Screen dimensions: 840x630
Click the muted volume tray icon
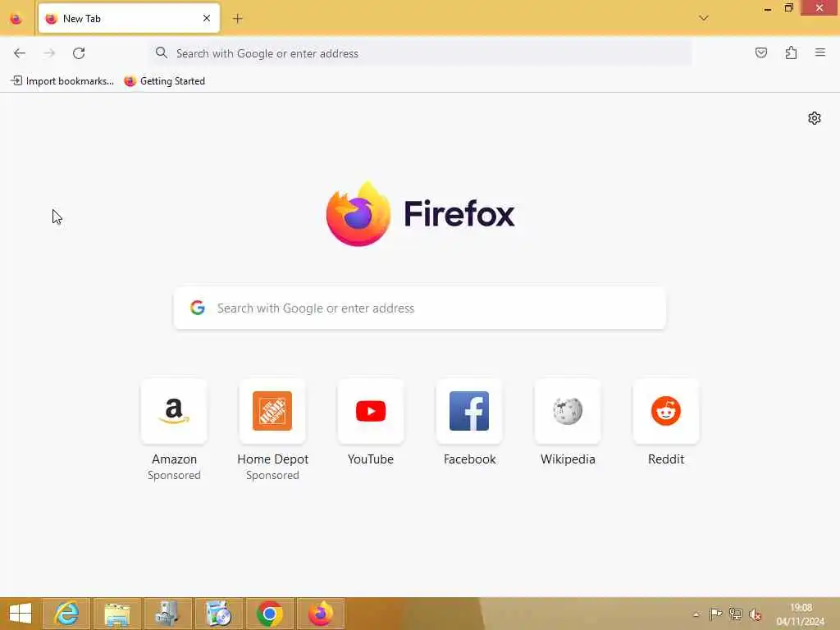coord(756,614)
